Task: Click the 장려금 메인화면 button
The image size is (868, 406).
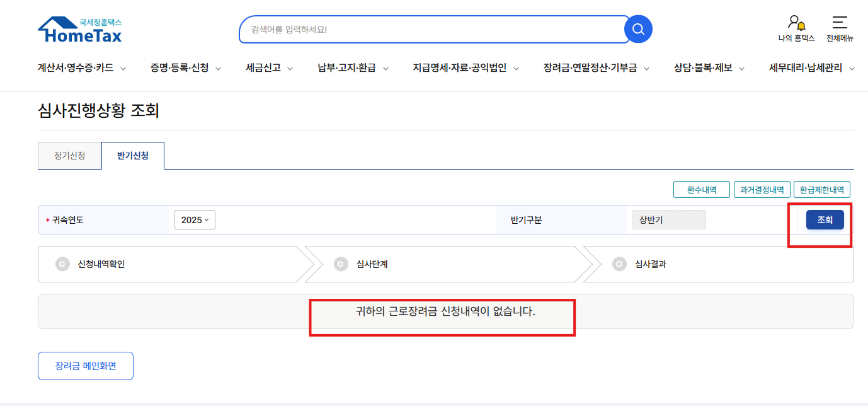Action: coord(85,366)
